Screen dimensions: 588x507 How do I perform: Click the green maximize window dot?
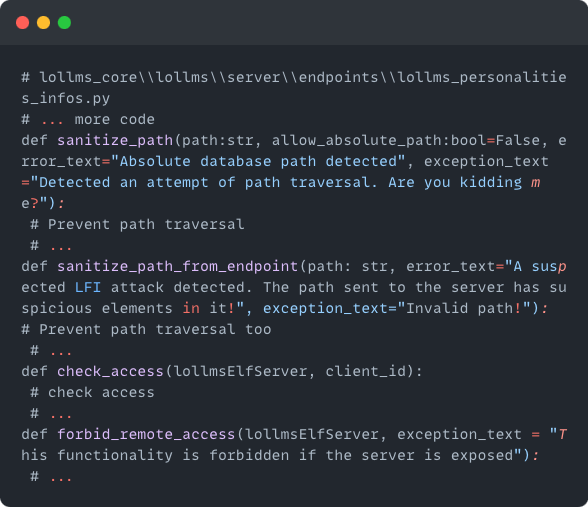point(64,22)
